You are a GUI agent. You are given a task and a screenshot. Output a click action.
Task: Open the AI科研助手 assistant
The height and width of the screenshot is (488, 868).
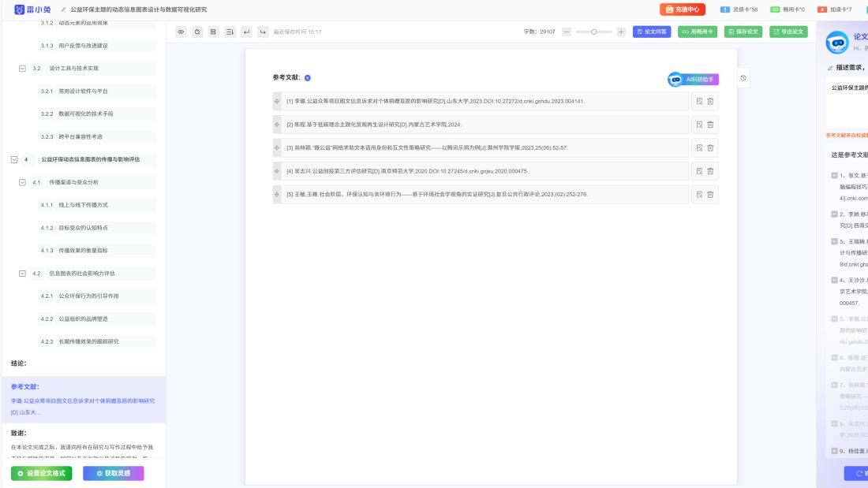pos(693,80)
